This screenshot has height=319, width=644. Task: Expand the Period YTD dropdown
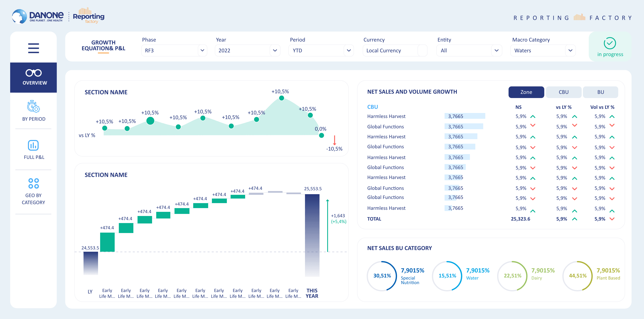321,50
